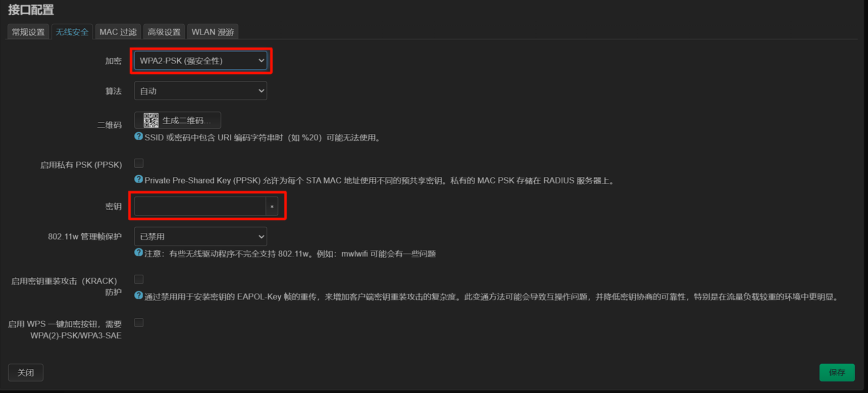
Task: Click the help icon beside PPSK description
Action: tap(139, 179)
